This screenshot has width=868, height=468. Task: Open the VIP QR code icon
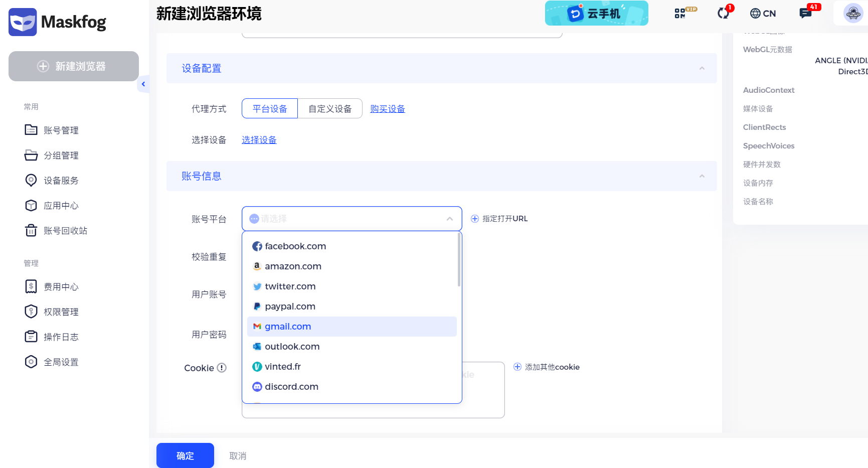coord(685,13)
